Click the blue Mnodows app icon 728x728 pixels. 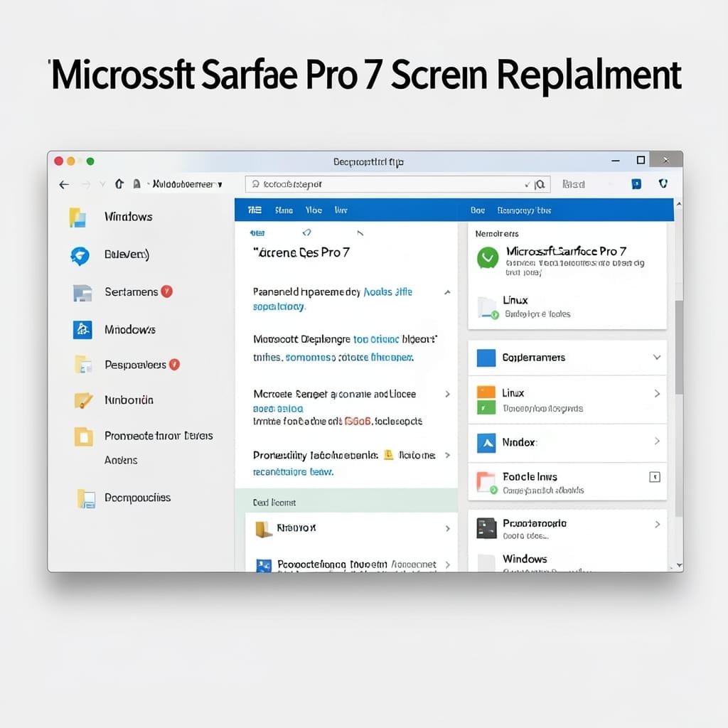(82, 330)
